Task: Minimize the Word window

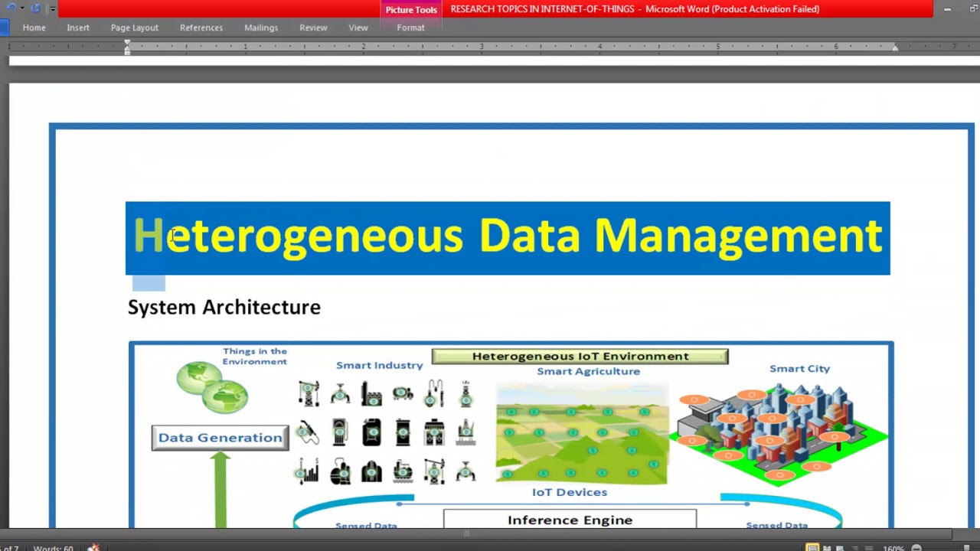Action: coord(947,9)
